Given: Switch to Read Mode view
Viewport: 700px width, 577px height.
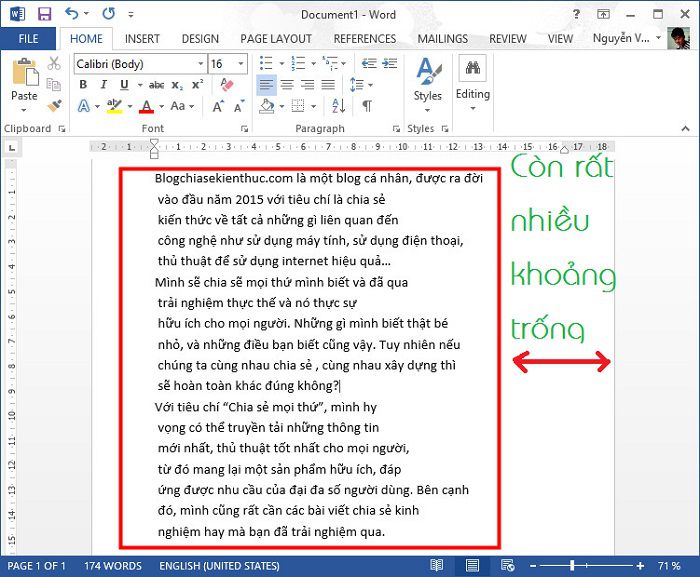Looking at the screenshot, I should 436,566.
